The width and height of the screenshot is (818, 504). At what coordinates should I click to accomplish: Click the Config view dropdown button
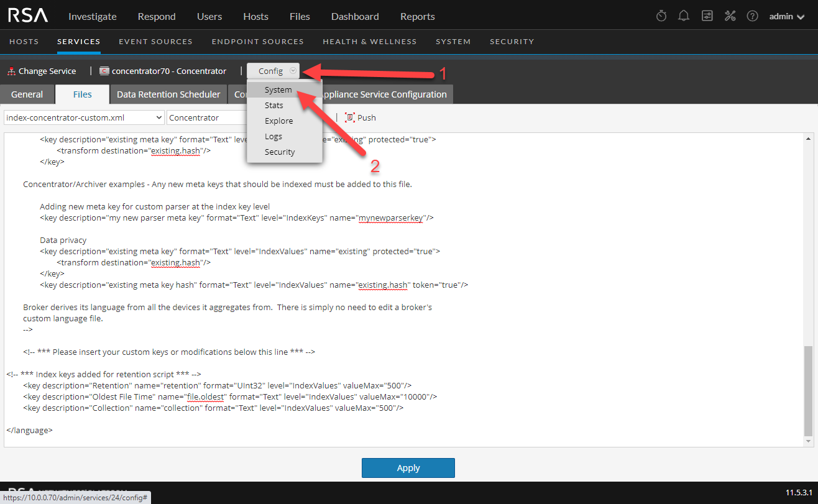click(273, 71)
